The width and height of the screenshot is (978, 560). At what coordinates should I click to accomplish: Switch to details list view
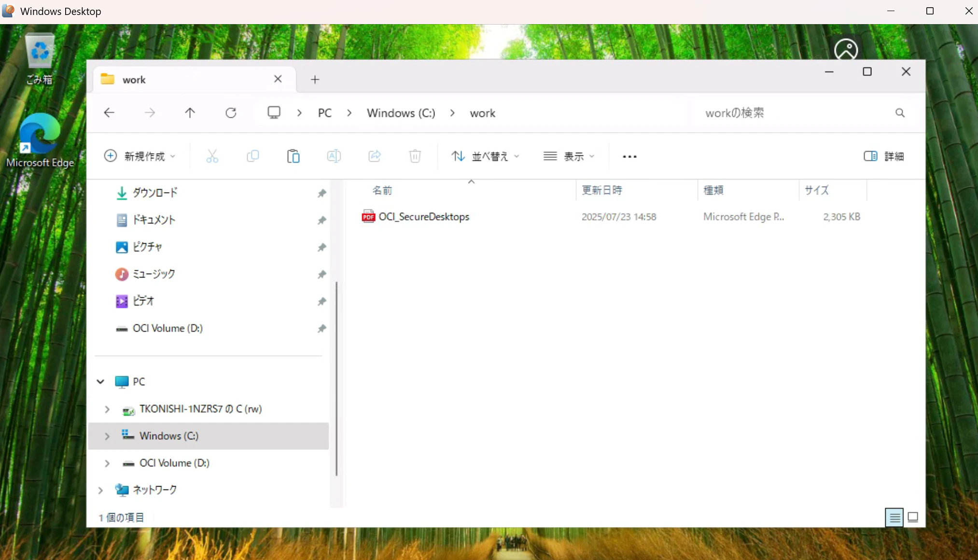point(894,518)
